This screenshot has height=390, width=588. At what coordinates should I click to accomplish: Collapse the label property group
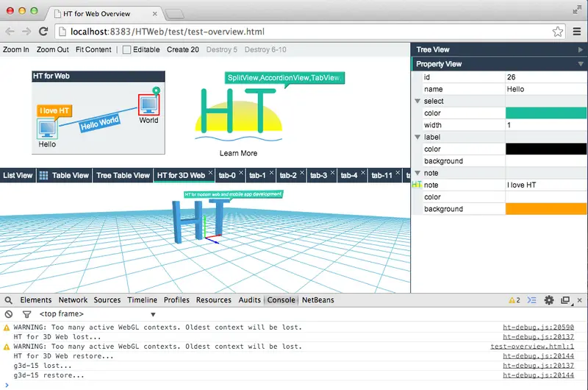click(417, 137)
